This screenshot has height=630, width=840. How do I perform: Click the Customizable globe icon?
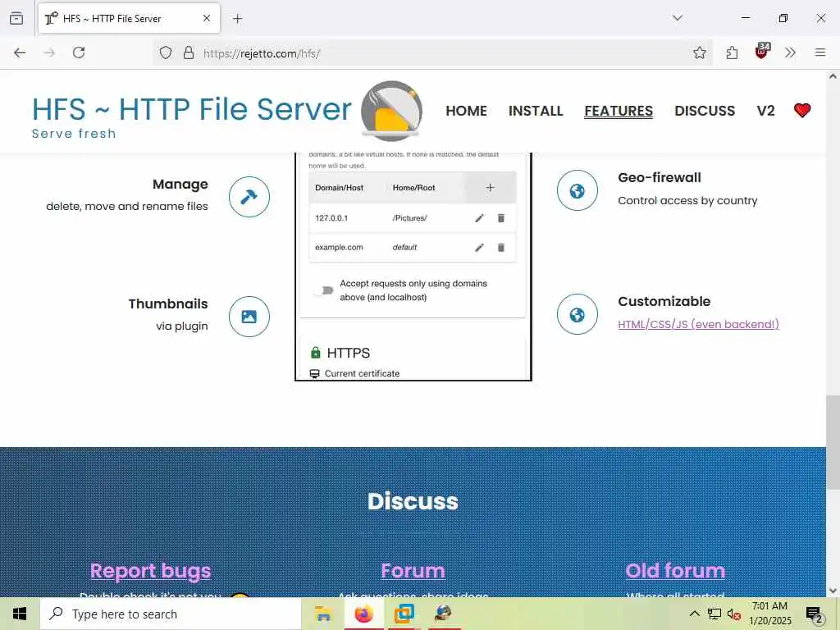[577, 314]
